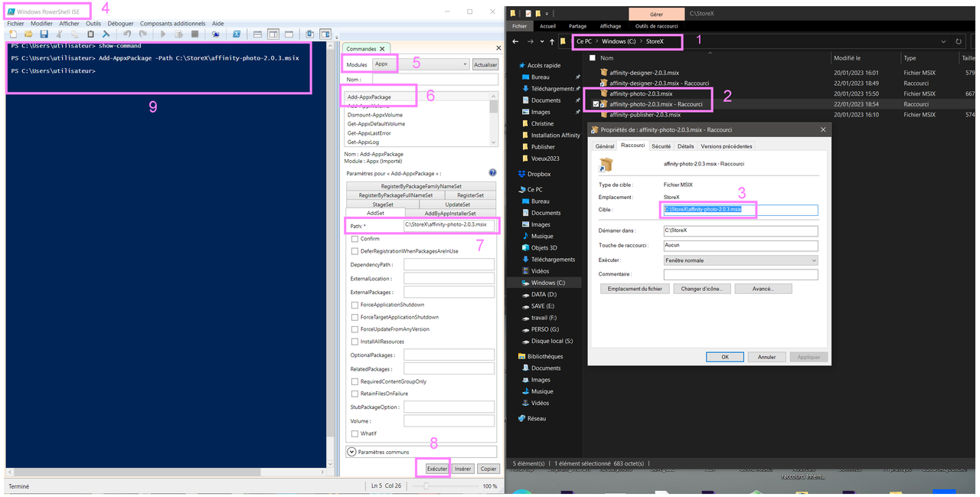980x497 pixels.
Task: Check DeferRegistrationWhenPackagesAreInUse
Action: (x=355, y=251)
